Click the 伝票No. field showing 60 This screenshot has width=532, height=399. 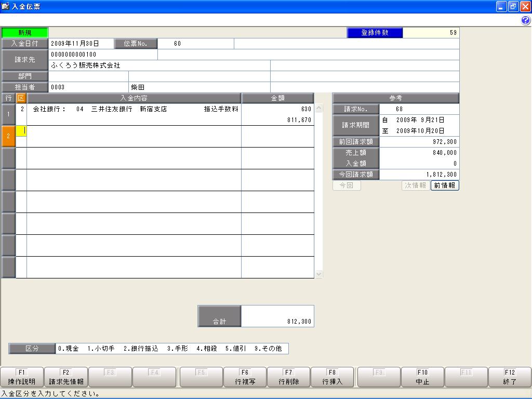pos(196,44)
